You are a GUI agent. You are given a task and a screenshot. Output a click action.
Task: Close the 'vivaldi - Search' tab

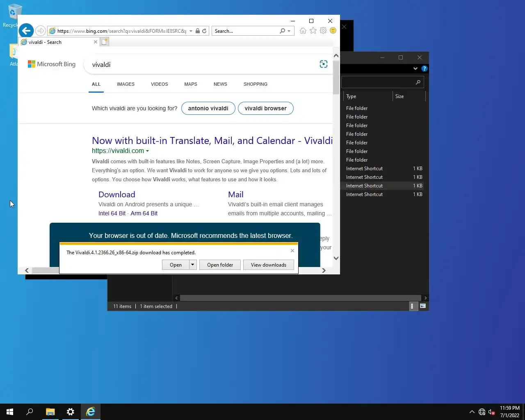pos(96,42)
